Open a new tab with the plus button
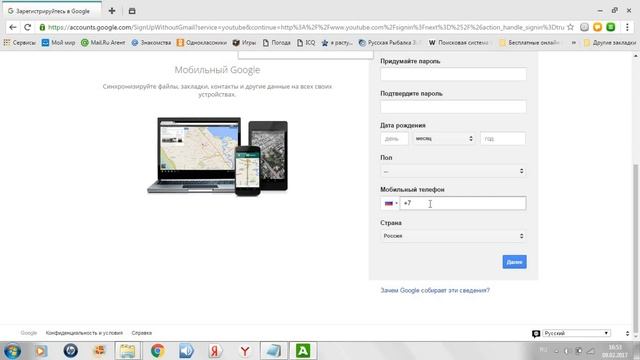The image size is (640, 360). pos(112,11)
